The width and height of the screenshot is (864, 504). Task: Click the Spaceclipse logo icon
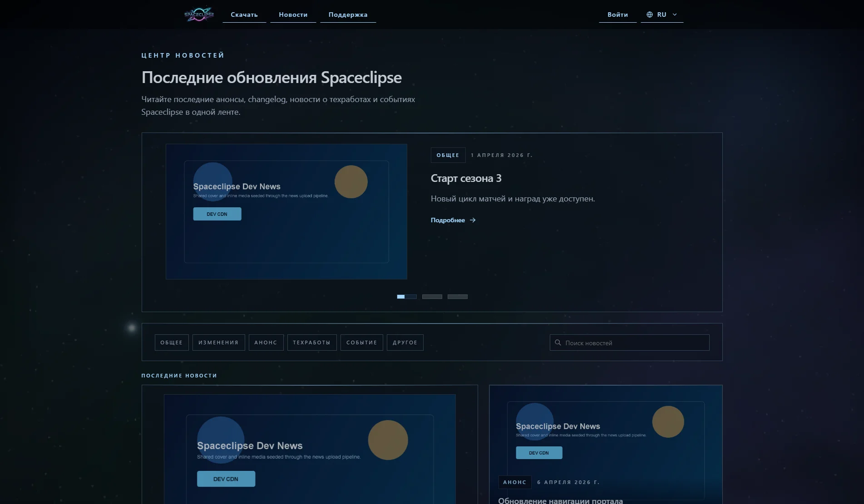[x=198, y=14]
